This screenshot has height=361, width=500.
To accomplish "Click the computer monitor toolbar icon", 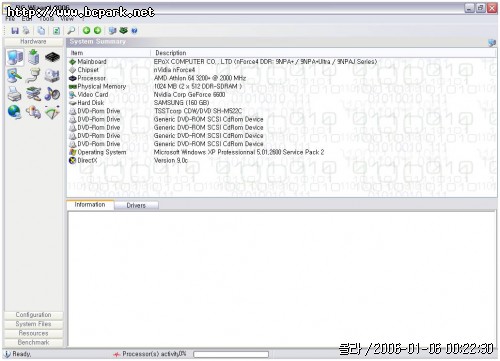I will click(112, 31).
